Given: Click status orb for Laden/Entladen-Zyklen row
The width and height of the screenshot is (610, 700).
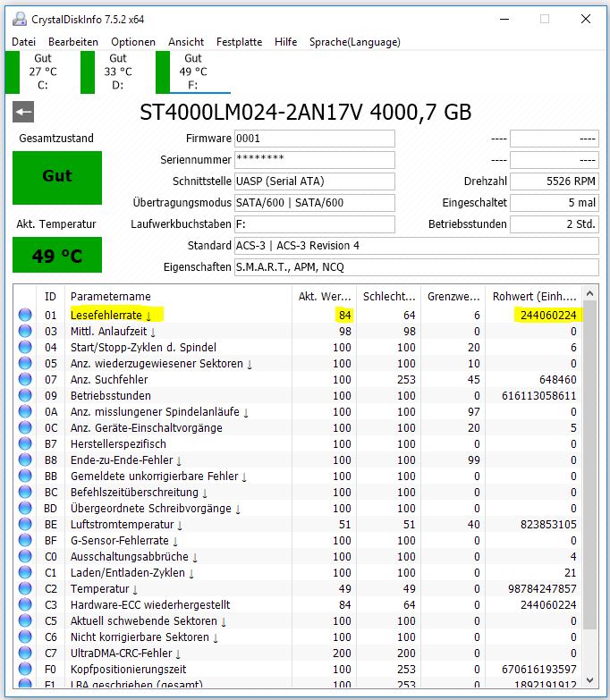Looking at the screenshot, I should point(25,572).
